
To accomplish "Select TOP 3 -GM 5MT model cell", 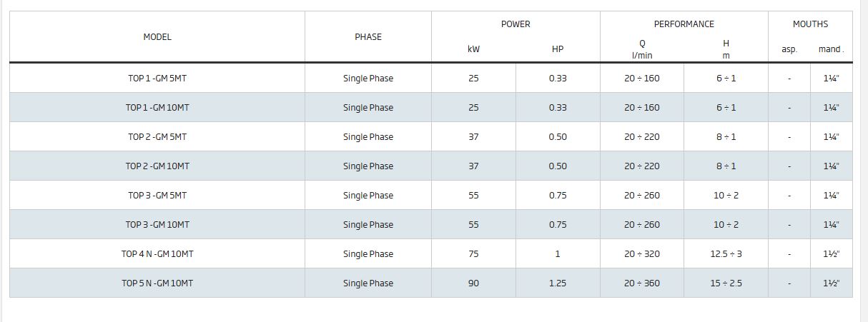I will click(157, 196).
